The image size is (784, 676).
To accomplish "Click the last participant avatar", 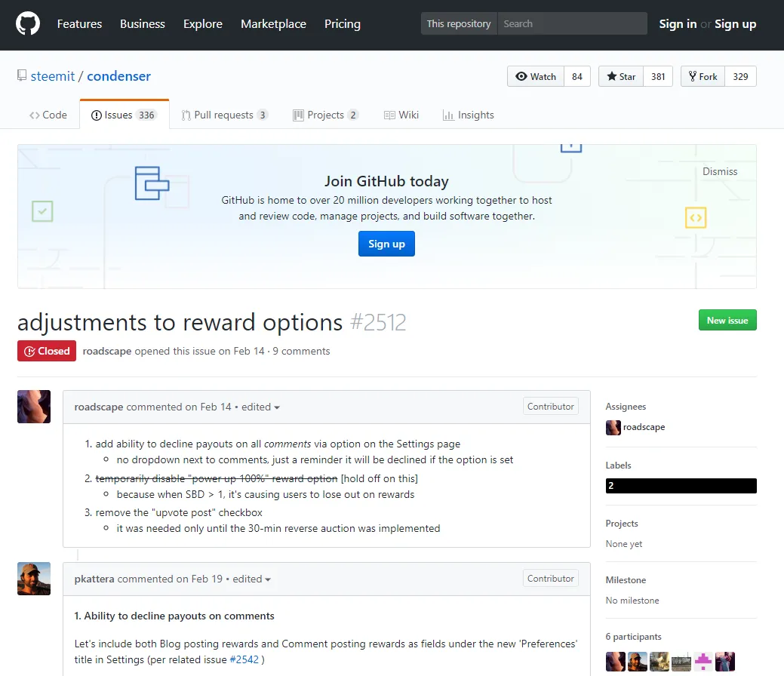I will click(725, 662).
